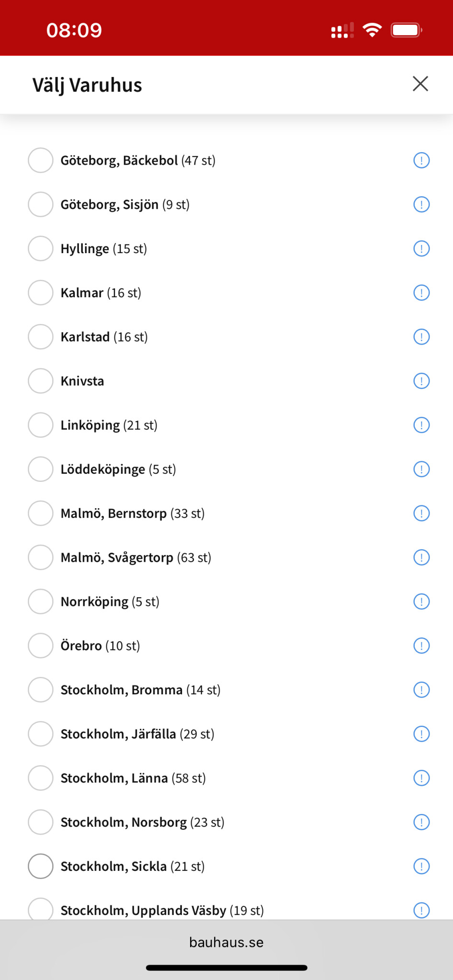Show info for Malmö, Svågertorp

pyautogui.click(x=421, y=557)
